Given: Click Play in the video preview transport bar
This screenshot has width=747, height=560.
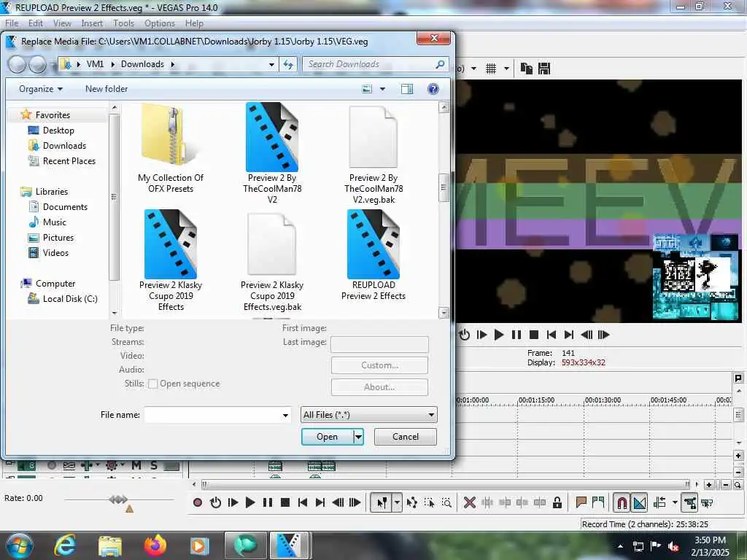Looking at the screenshot, I should (x=499, y=335).
